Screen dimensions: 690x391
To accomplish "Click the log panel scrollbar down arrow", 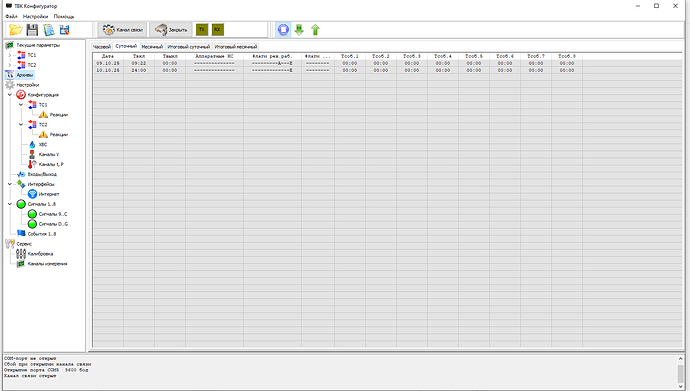I will pos(681,387).
